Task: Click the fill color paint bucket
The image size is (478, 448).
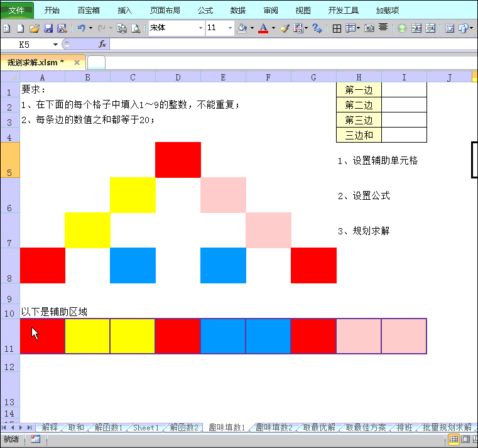Action: (242, 28)
